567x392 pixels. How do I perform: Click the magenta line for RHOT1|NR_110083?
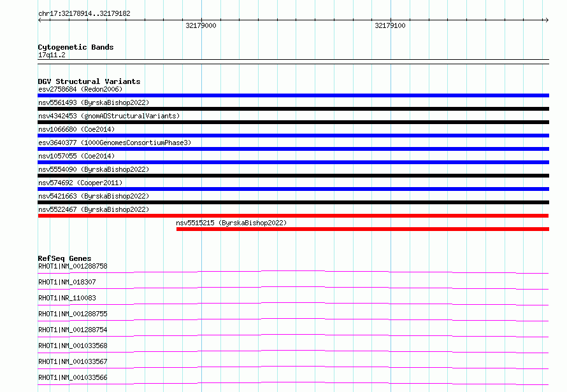tap(293, 304)
